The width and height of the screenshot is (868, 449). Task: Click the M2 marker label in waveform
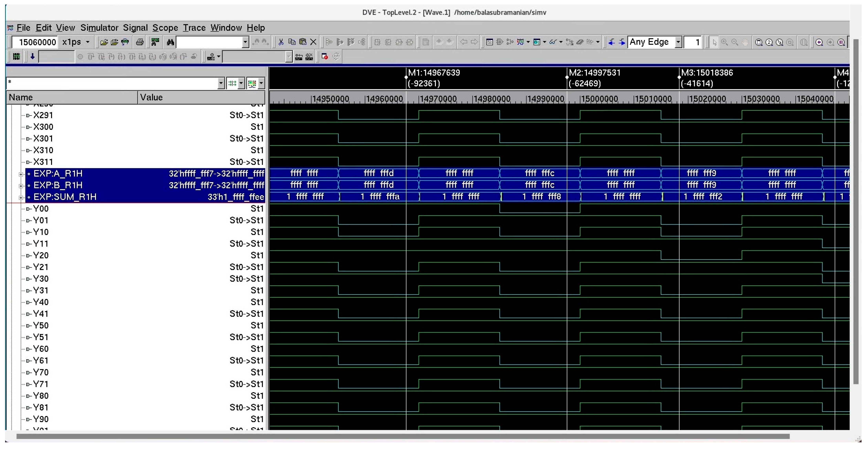click(594, 73)
